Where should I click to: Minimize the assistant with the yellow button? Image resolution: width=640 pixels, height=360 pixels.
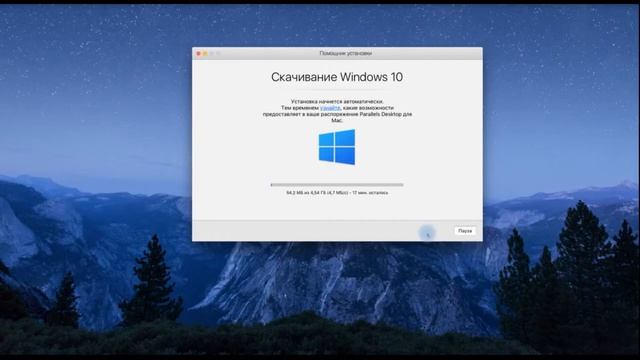[205, 53]
